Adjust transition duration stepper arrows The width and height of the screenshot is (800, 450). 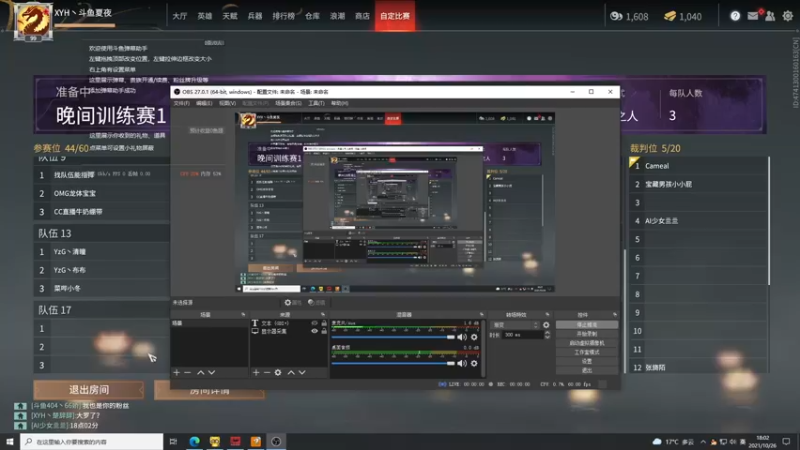tap(547, 335)
